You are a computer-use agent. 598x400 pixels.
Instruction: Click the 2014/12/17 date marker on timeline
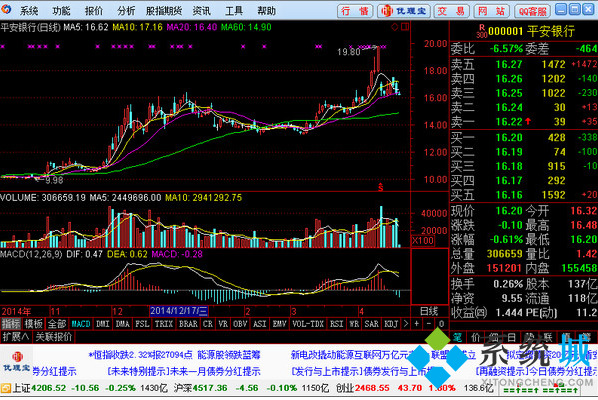179,311
